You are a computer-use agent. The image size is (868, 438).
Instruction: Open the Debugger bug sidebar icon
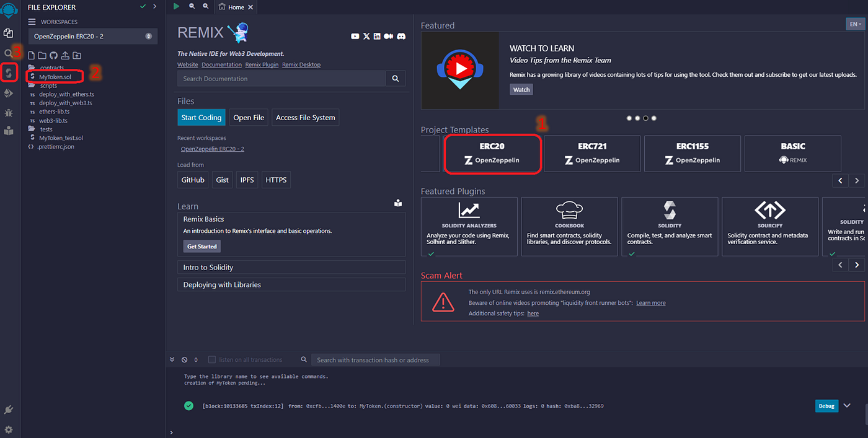click(x=9, y=113)
